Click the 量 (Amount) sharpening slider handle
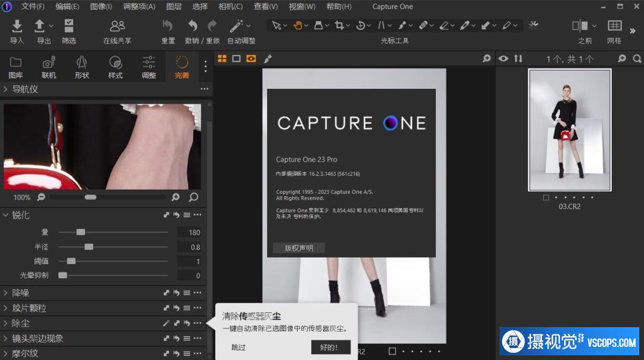This screenshot has width=644, height=360. pyautogui.click(x=80, y=232)
